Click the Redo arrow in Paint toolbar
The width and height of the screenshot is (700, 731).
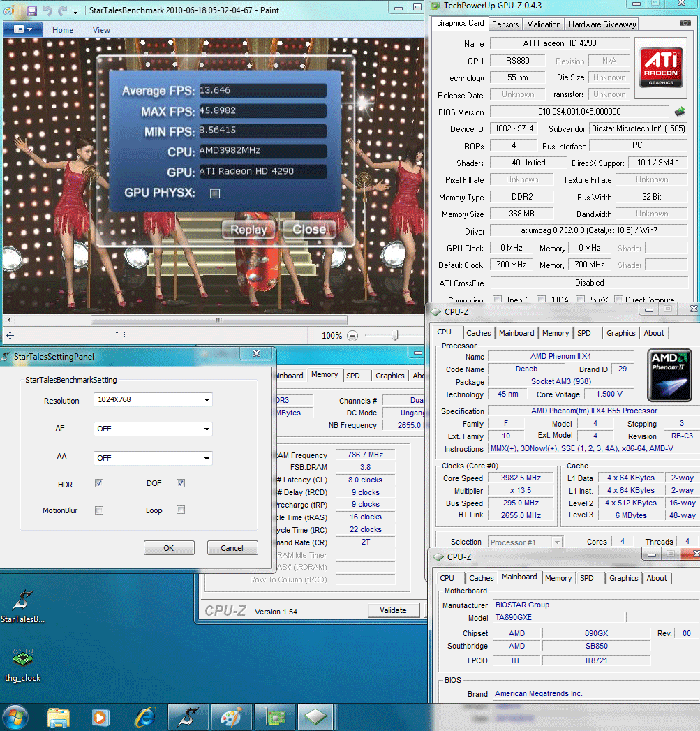tap(62, 10)
